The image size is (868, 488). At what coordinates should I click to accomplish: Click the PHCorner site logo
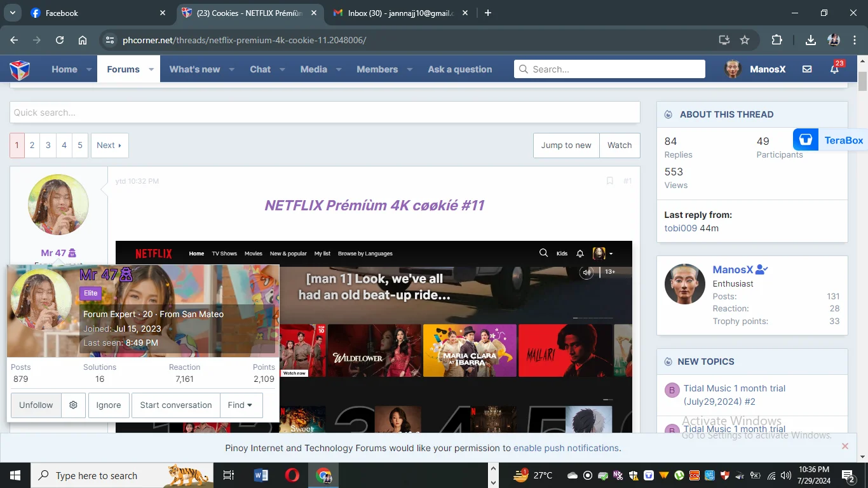[20, 69]
